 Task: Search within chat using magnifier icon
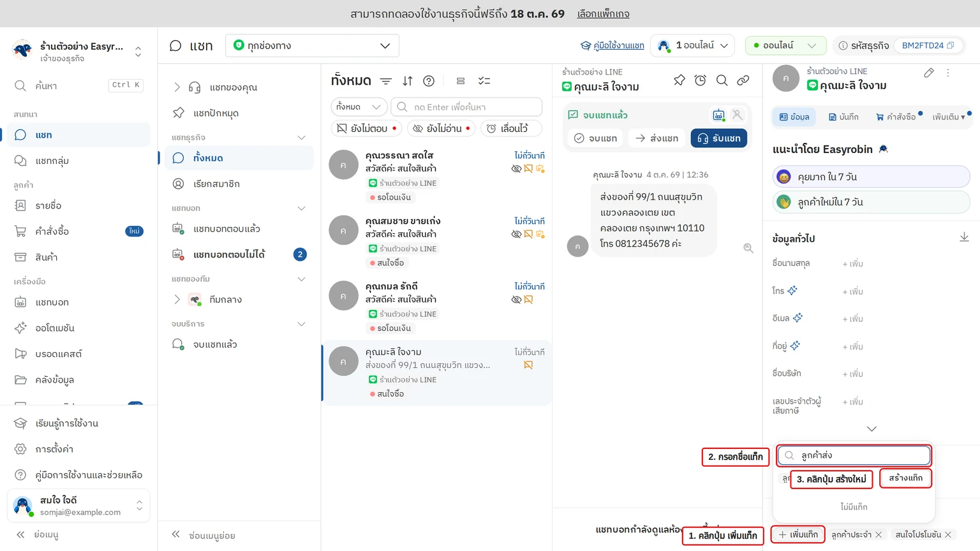(x=722, y=80)
